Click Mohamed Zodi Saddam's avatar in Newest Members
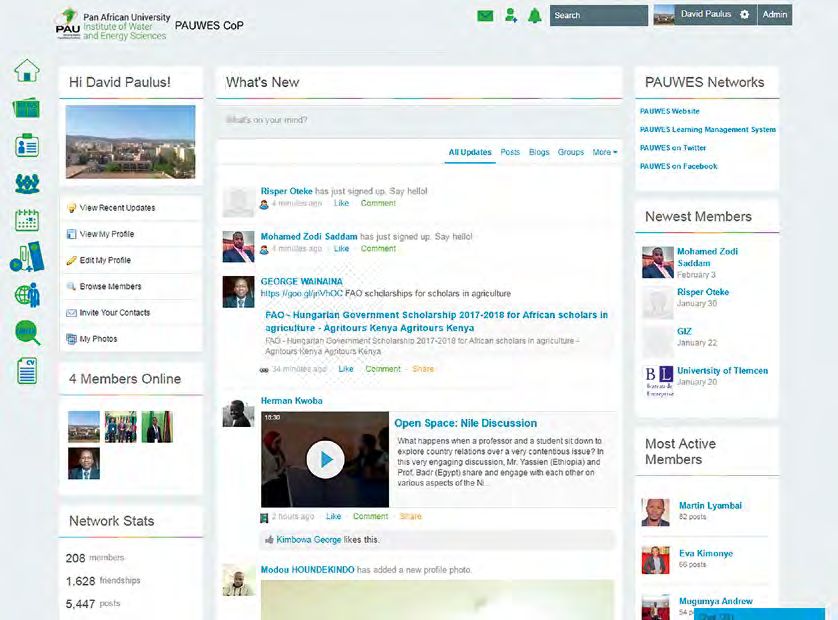The height and width of the screenshot is (620, 838). pos(657,262)
